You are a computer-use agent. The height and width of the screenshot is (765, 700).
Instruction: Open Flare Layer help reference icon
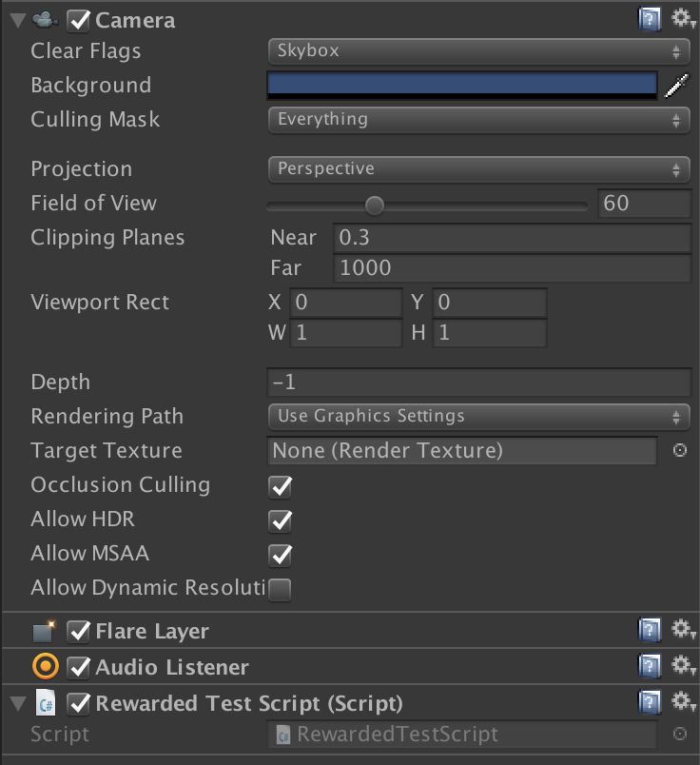point(650,630)
